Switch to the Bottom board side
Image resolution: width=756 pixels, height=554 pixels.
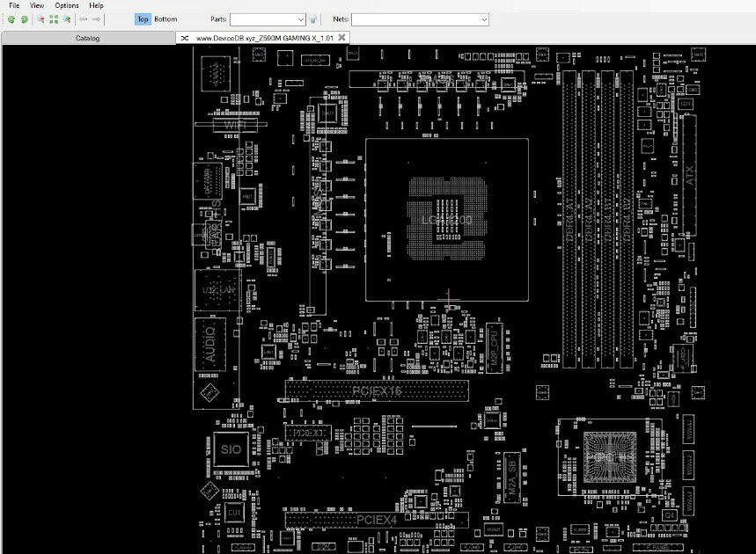click(x=165, y=19)
